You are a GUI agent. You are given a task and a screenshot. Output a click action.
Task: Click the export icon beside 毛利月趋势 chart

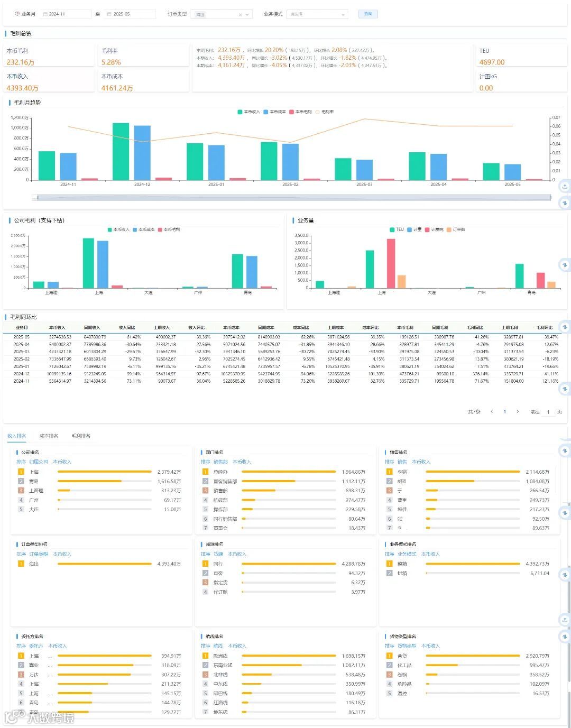click(565, 186)
